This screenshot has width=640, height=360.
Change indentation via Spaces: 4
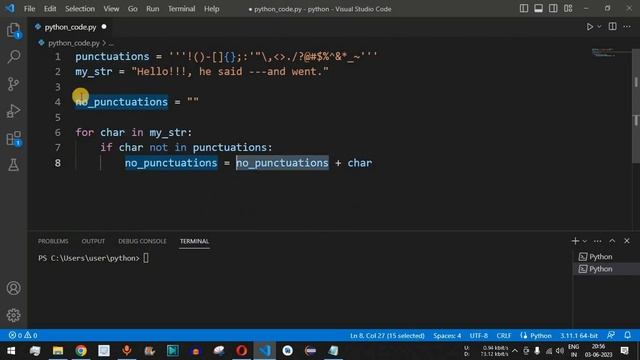(447, 336)
